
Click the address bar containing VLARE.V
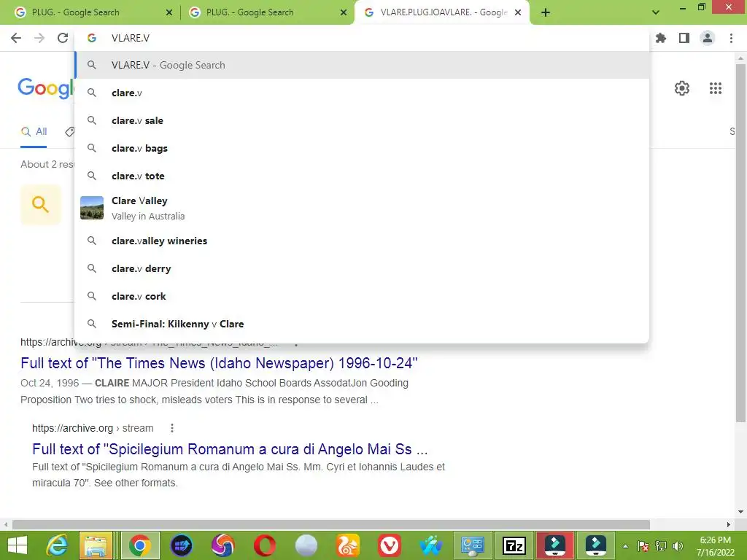(362, 38)
